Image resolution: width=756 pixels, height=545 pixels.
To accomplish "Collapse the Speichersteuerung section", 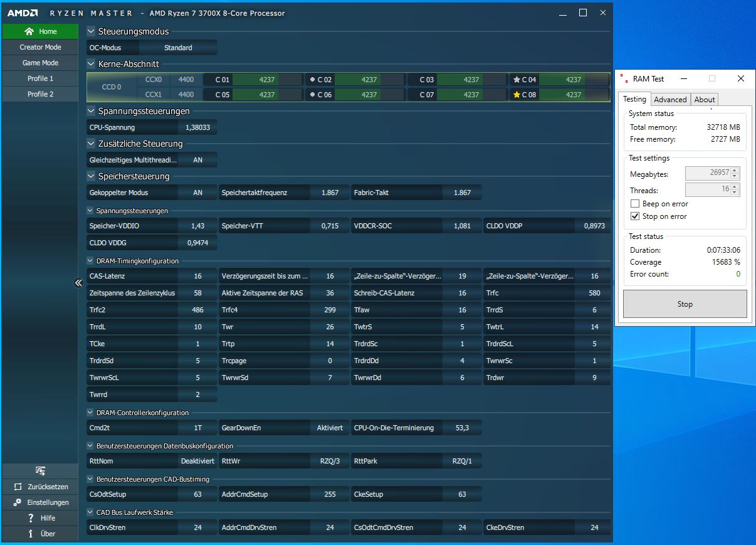I will 92,176.
